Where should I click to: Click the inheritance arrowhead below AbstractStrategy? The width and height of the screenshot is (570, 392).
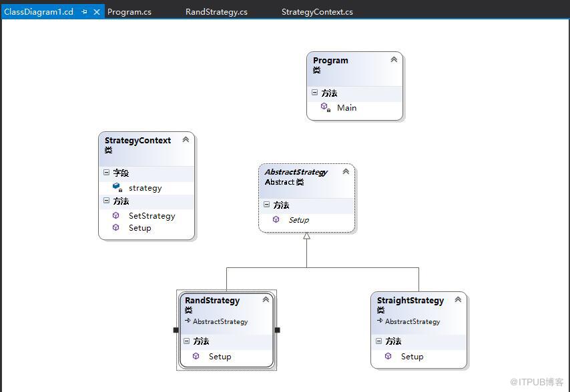pos(307,236)
